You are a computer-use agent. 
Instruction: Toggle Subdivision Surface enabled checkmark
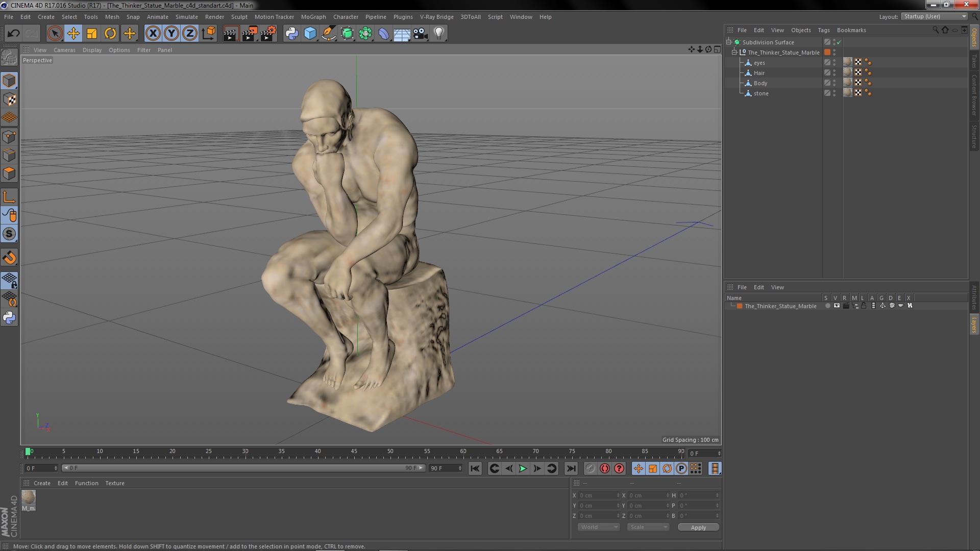click(x=839, y=42)
